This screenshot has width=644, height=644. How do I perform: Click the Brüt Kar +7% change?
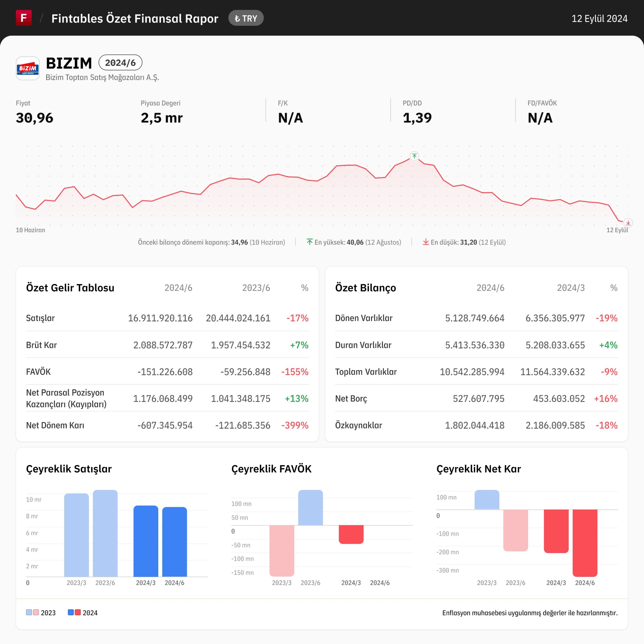coord(299,345)
